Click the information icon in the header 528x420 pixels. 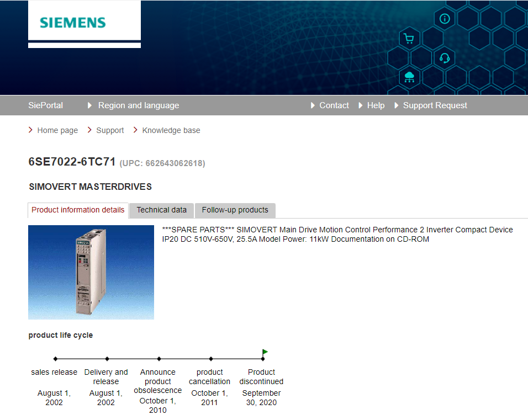point(445,19)
